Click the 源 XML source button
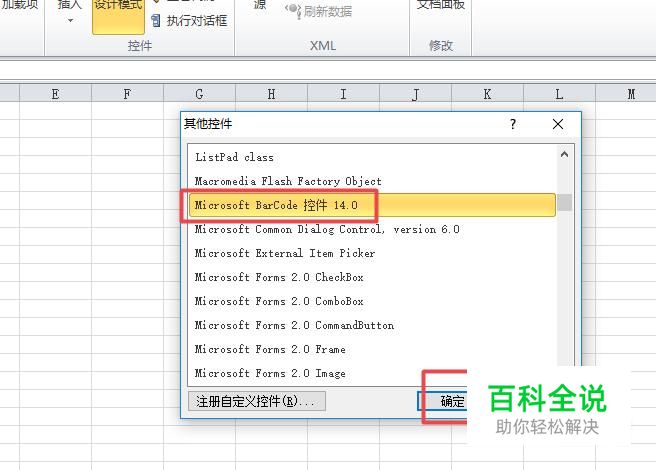The width and height of the screenshot is (656, 470). [x=260, y=5]
